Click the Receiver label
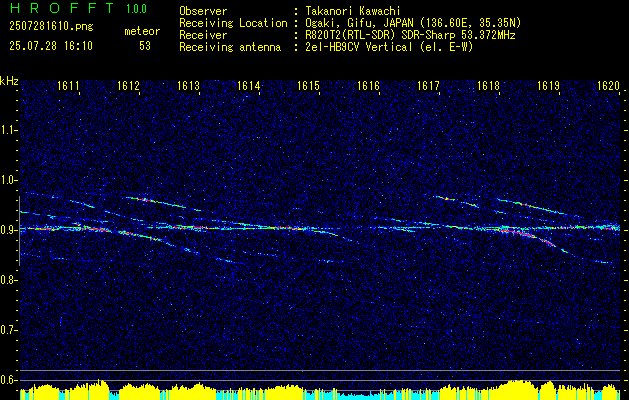Viewport: 629px width, 400px height. [x=203, y=35]
